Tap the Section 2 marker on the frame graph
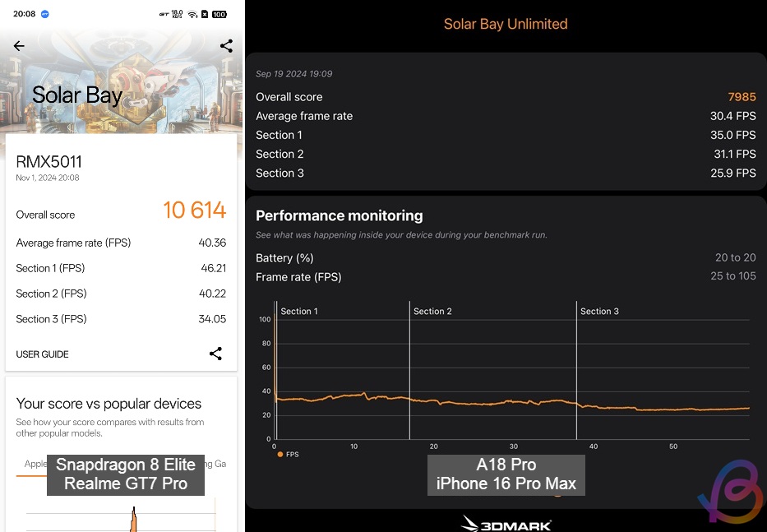 point(432,311)
